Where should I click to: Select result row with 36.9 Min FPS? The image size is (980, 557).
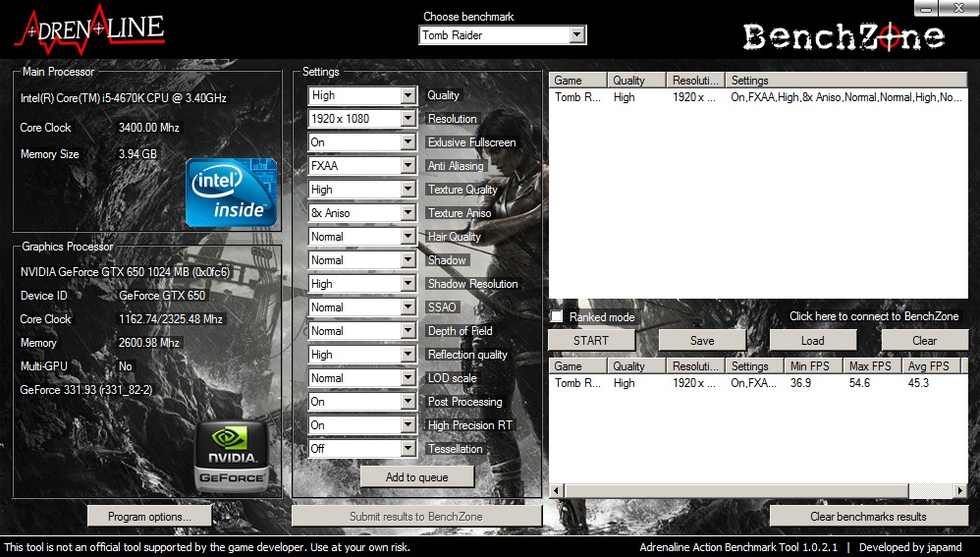click(x=758, y=383)
